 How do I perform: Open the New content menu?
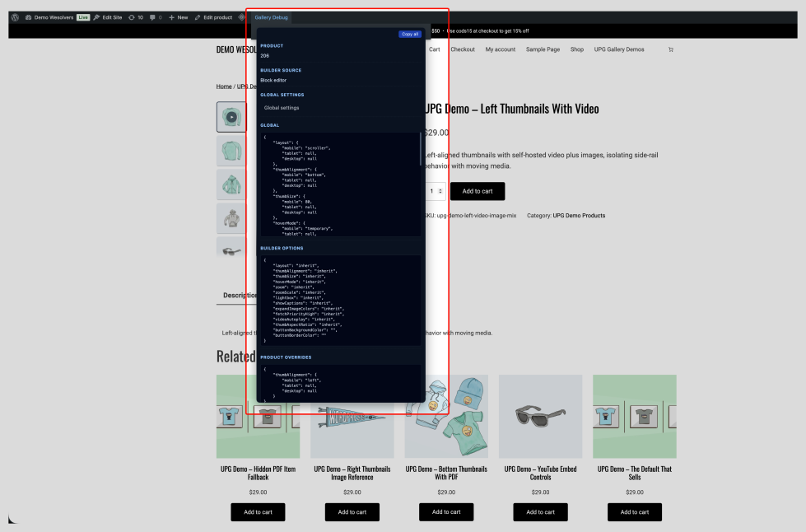coord(179,17)
